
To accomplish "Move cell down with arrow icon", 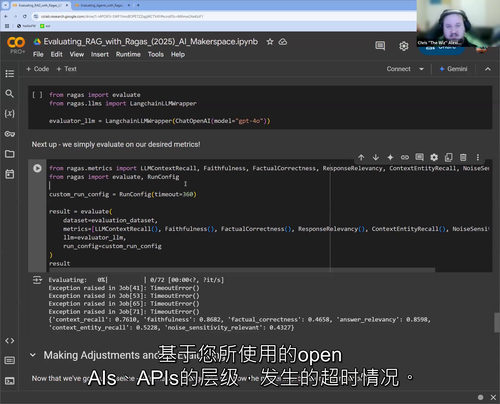I will click(376, 157).
